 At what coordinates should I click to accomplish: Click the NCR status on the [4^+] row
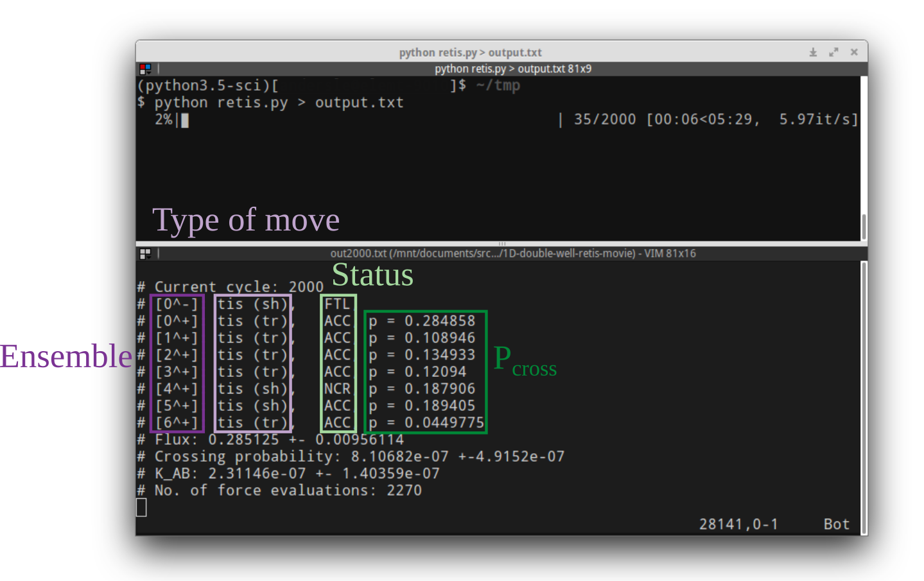click(337, 389)
